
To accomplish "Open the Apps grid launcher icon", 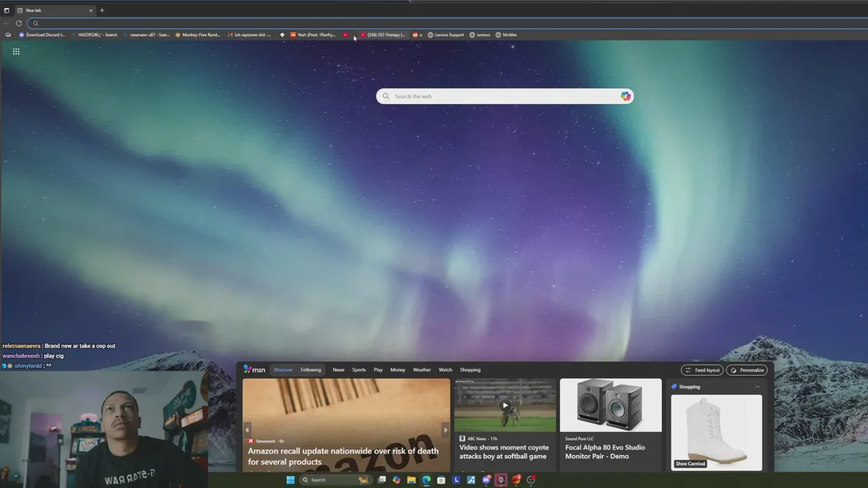I will tap(16, 52).
